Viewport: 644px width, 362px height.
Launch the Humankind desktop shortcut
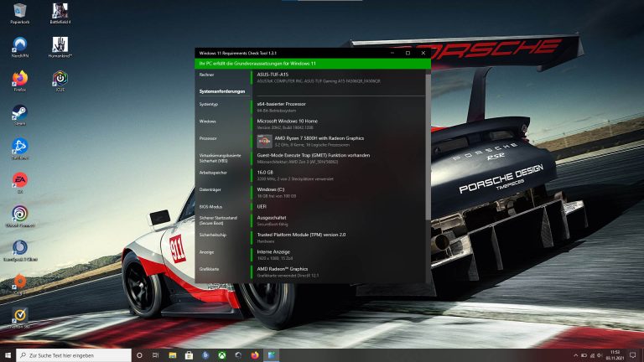click(60, 44)
